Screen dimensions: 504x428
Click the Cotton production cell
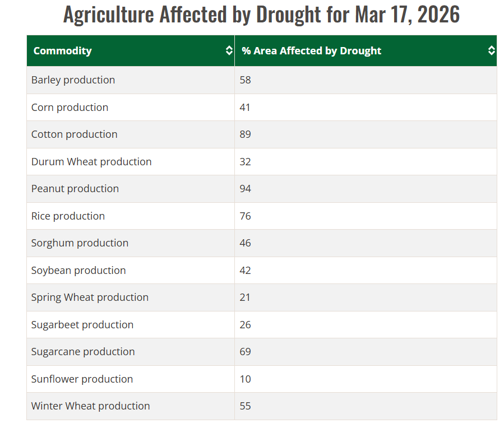(x=74, y=134)
